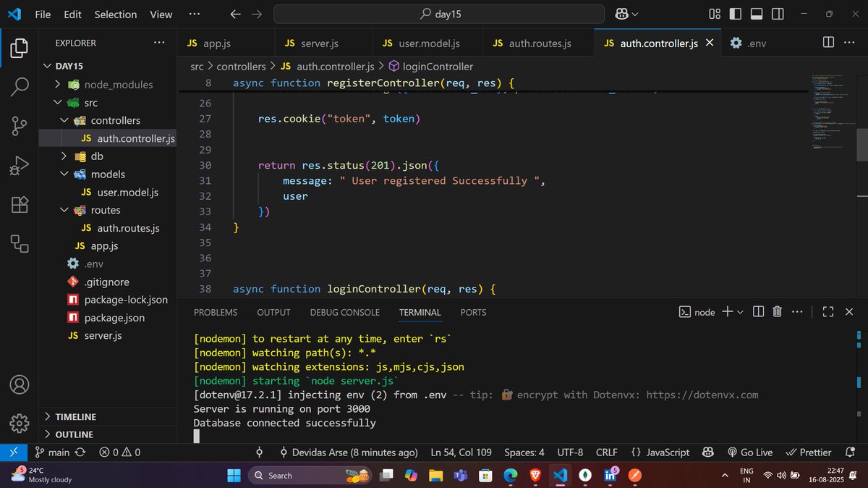Split the terminal

758,311
